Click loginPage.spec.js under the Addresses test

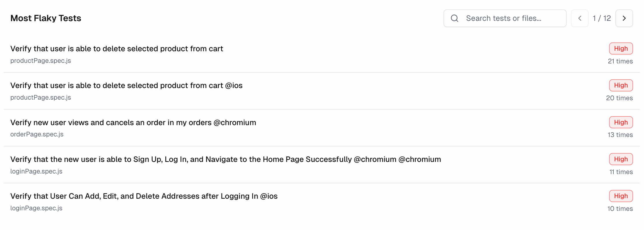tap(36, 208)
